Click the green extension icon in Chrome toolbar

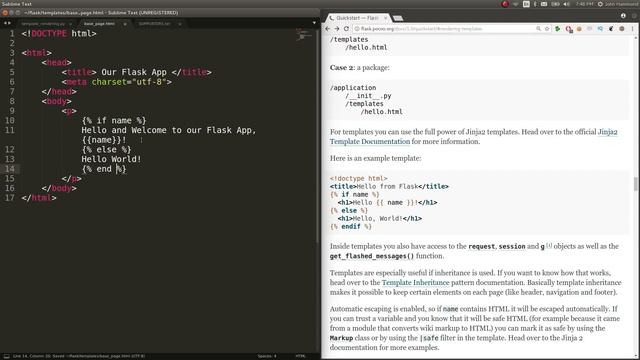point(558,29)
